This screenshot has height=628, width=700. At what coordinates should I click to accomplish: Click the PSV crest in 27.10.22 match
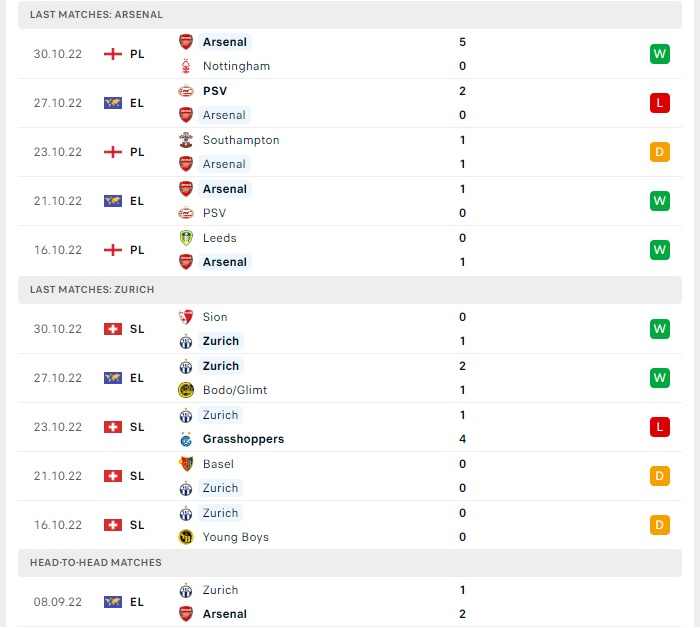(185, 91)
